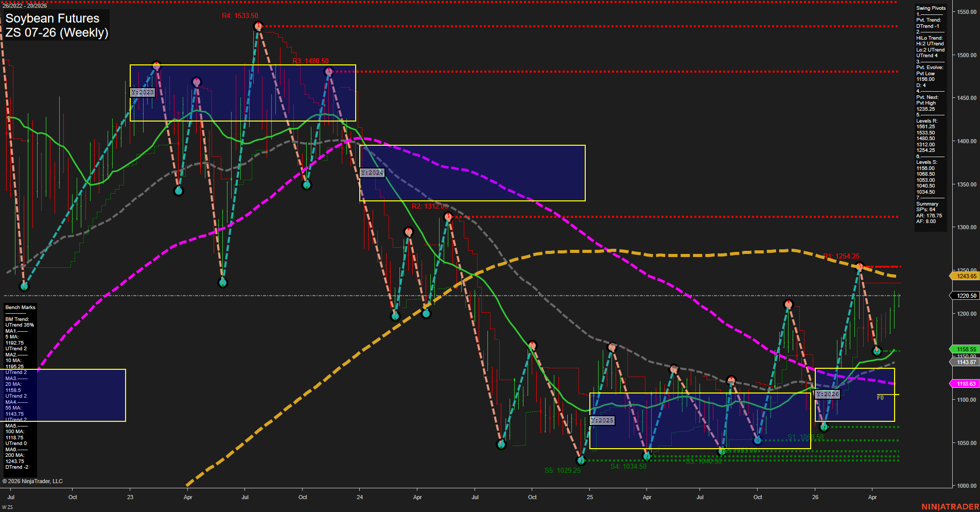This screenshot has height=512, width=980.
Task: Click the S4: 1034.50 support label
Action: (628, 466)
